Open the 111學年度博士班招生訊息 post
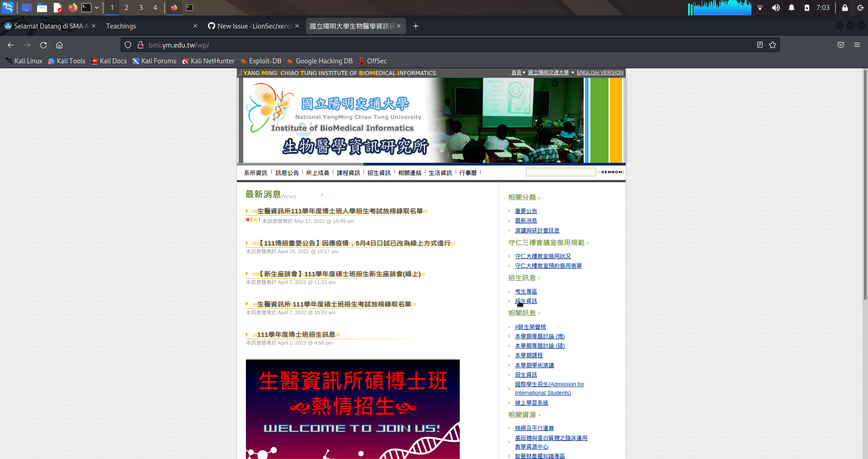868x459 pixels. tap(296, 335)
